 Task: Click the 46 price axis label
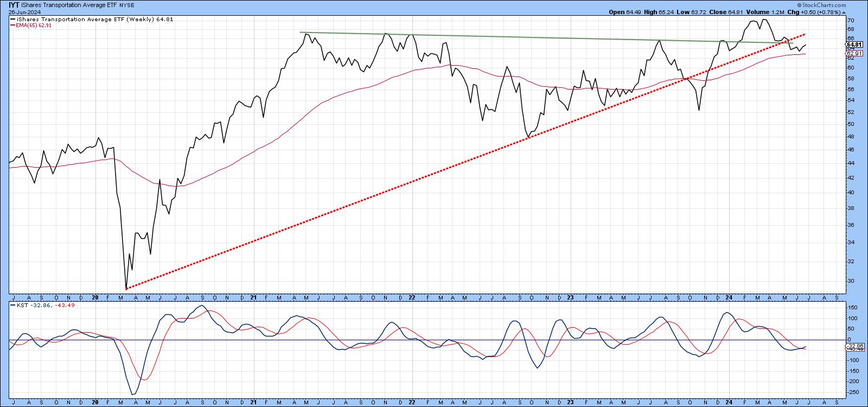tap(850, 149)
